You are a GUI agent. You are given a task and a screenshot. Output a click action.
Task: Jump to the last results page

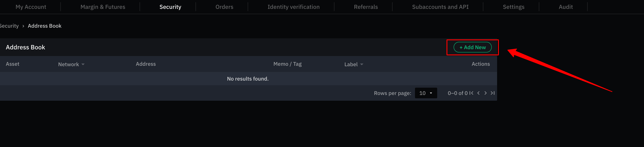[492, 93]
